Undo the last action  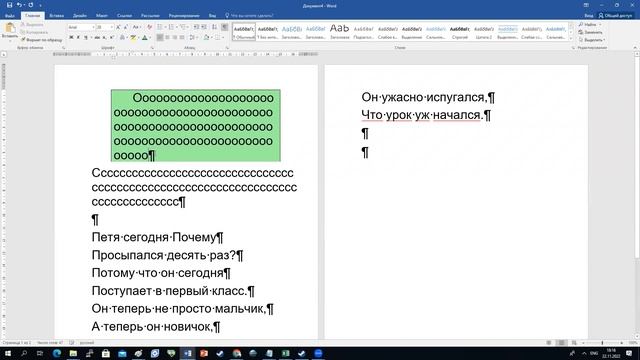19,5
